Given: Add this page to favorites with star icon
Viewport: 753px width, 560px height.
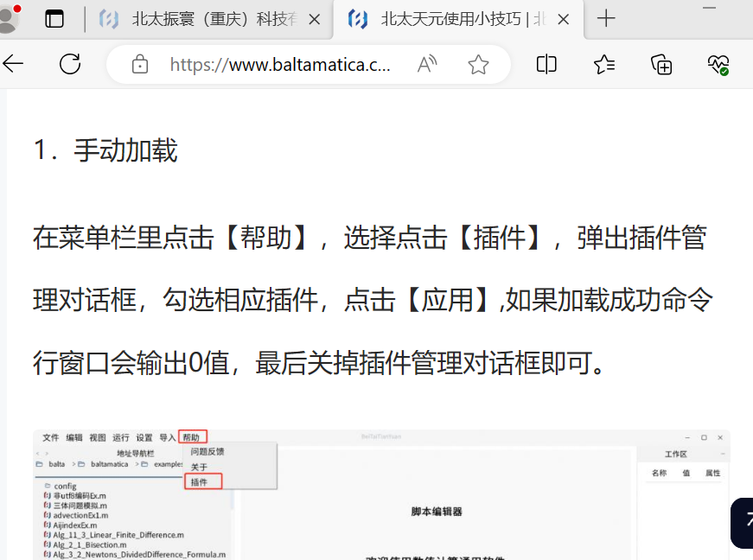Looking at the screenshot, I should coord(478,64).
